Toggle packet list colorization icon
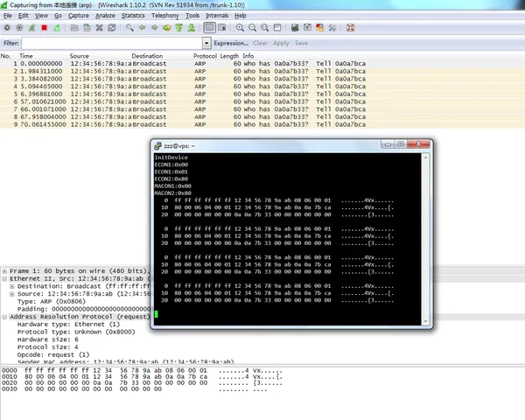The width and height of the screenshot is (525, 420). coord(210,28)
